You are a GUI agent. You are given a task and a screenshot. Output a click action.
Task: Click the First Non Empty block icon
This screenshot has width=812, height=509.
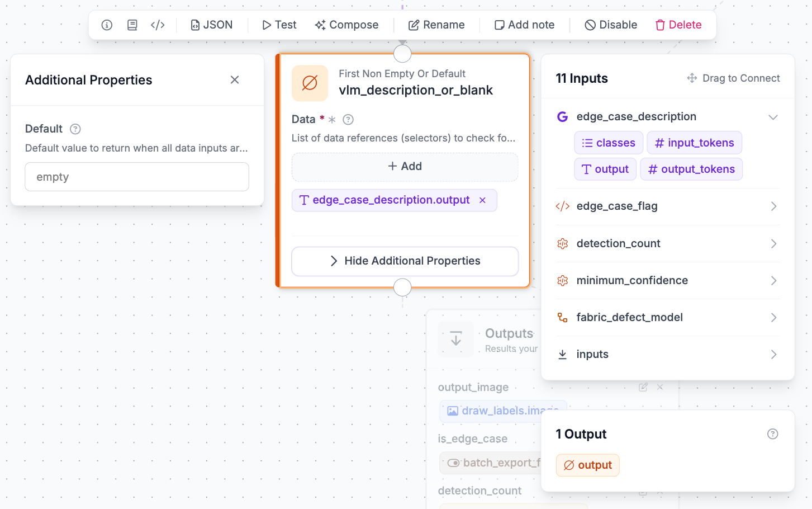point(310,83)
